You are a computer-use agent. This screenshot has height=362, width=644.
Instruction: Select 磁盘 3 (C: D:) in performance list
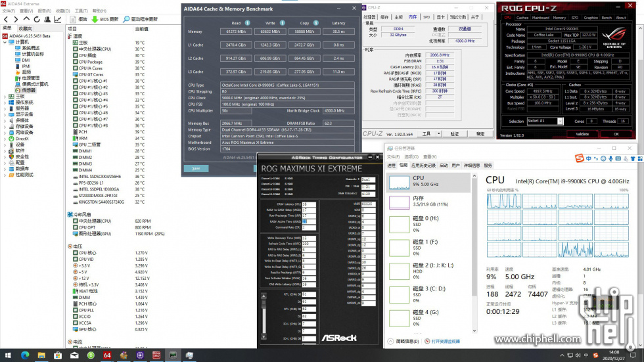(428, 294)
